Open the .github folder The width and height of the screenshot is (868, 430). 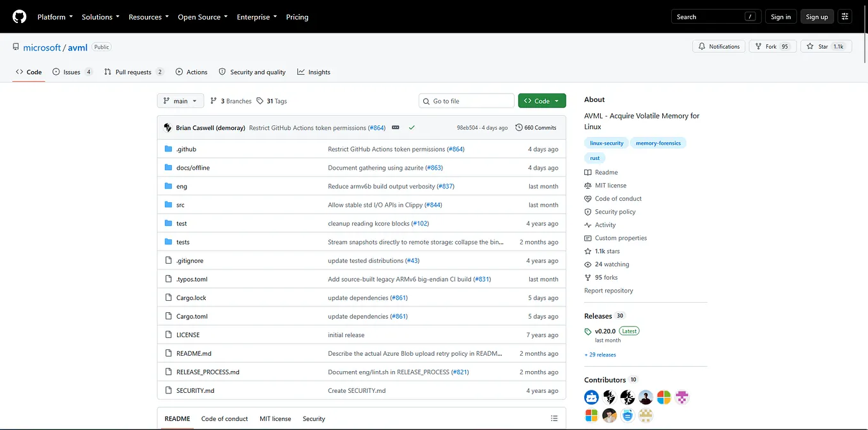click(x=186, y=149)
